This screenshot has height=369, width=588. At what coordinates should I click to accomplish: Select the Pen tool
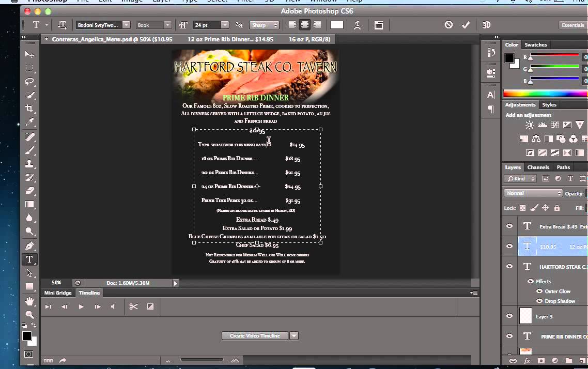(x=29, y=246)
